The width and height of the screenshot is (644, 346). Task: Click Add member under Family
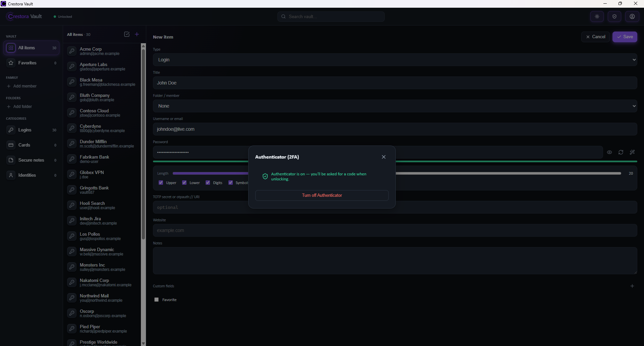(22, 86)
